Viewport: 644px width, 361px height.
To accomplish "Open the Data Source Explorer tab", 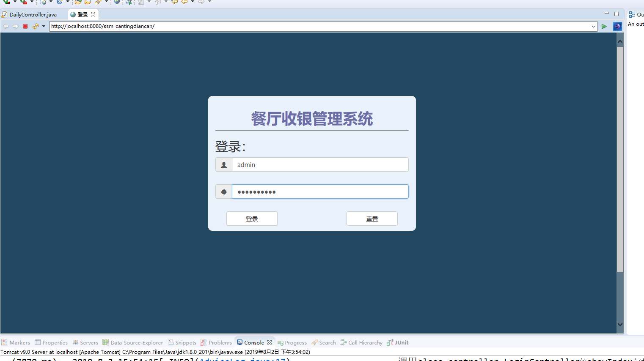I will (132, 342).
